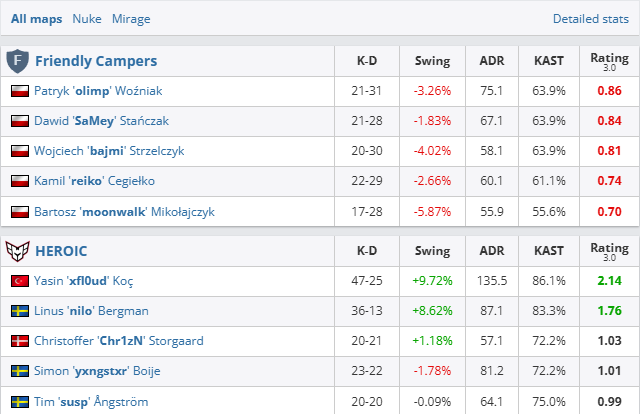Open the HEROIC team name link
The image size is (640, 414).
tap(62, 251)
